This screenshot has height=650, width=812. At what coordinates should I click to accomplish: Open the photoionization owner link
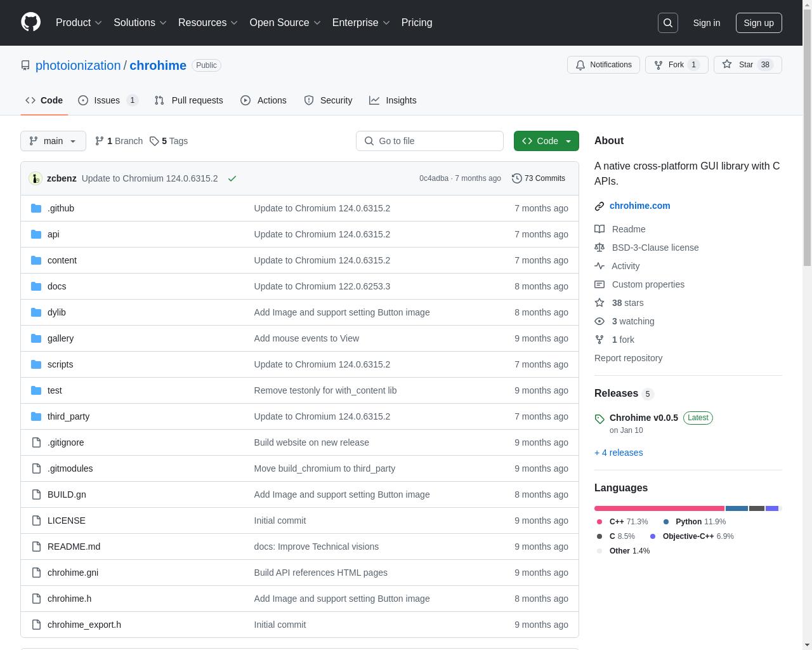coord(78,65)
